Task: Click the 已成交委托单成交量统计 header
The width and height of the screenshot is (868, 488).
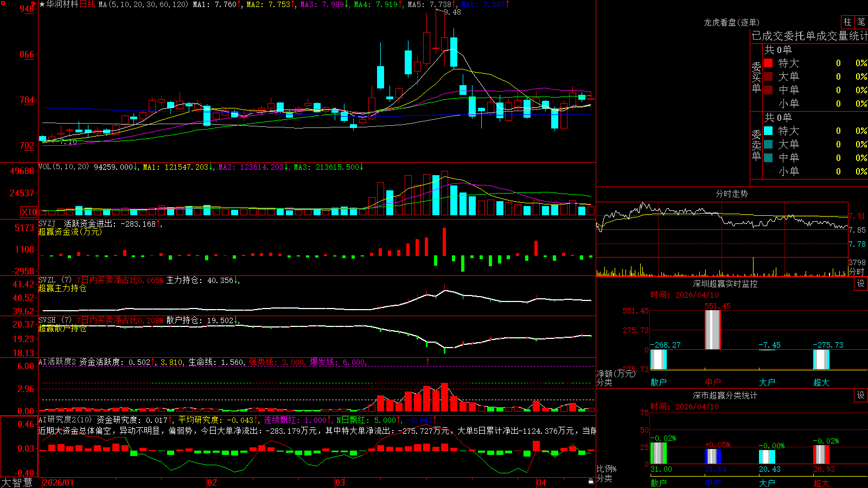Action: click(809, 36)
